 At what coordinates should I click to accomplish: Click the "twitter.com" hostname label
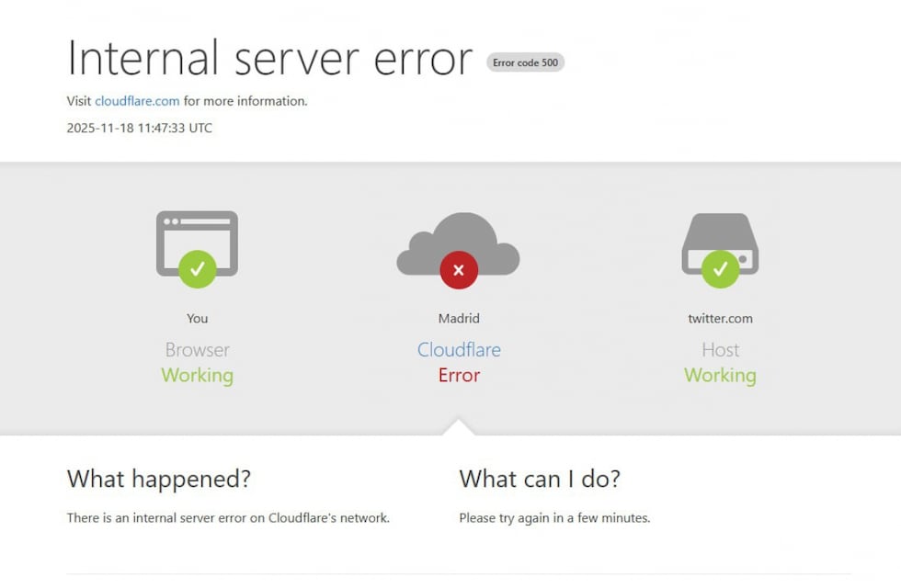coord(721,318)
